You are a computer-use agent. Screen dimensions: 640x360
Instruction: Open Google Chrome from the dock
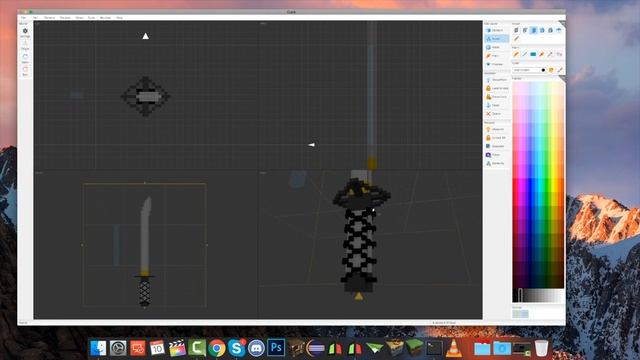(217, 349)
